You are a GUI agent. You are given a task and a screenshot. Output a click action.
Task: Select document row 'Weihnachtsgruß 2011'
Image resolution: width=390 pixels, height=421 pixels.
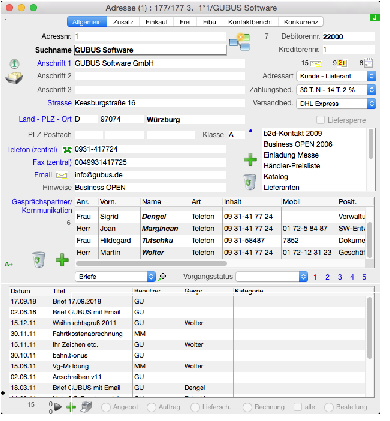(x=187, y=323)
